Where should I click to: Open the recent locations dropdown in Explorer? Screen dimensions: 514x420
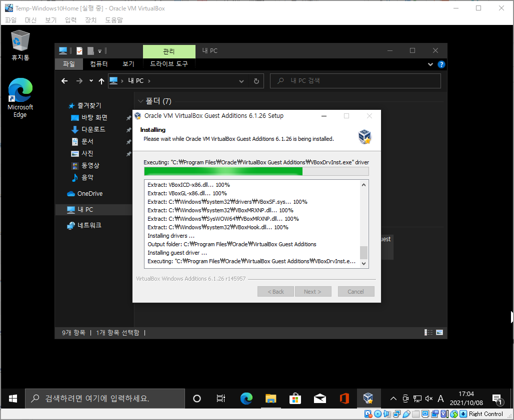(x=91, y=81)
